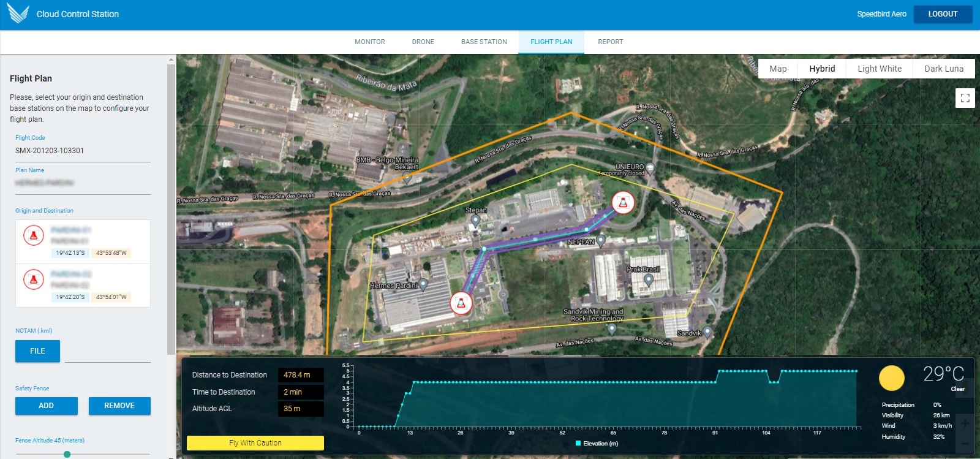This screenshot has width=980, height=459.
Task: Click the Prok Brasil map pin
Action: coord(648,281)
